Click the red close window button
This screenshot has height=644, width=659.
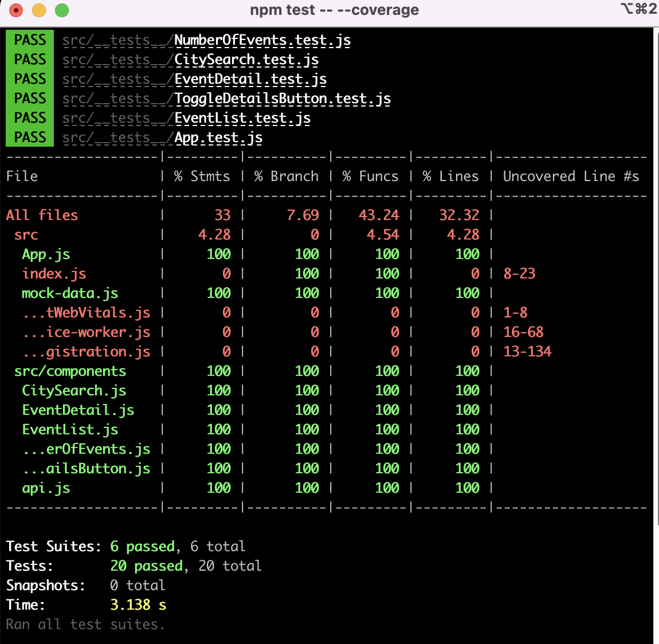pos(16,10)
